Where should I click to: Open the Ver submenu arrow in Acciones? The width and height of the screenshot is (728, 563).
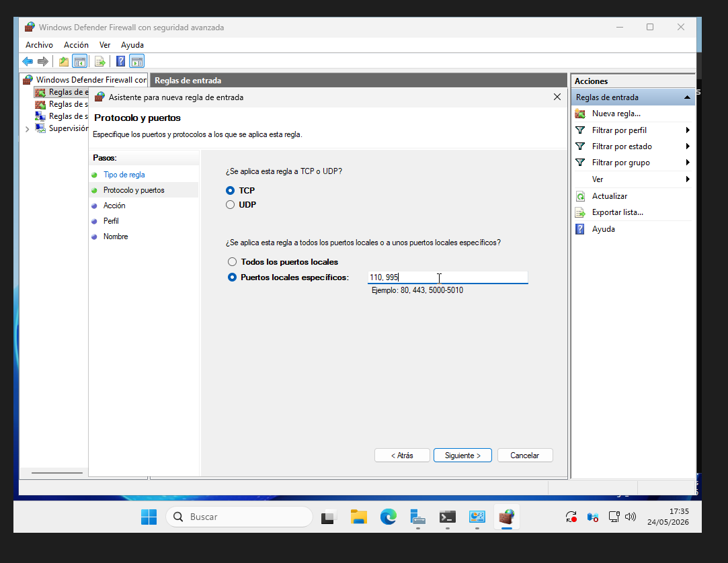(x=688, y=179)
